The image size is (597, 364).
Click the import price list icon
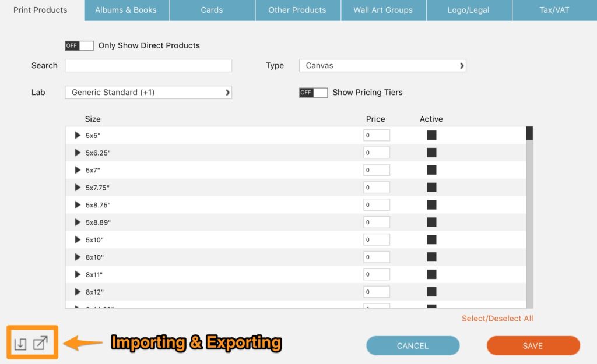point(20,344)
